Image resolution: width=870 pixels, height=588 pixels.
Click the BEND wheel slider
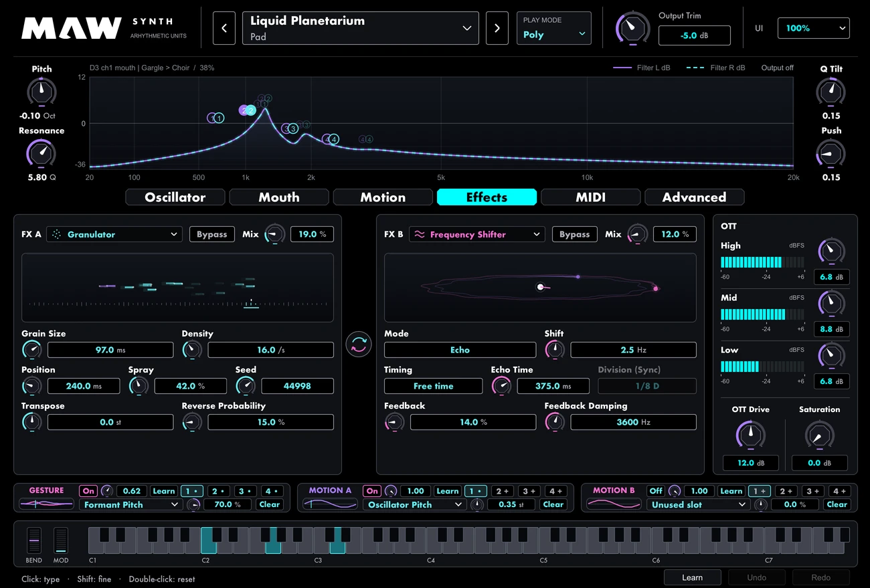click(x=33, y=541)
